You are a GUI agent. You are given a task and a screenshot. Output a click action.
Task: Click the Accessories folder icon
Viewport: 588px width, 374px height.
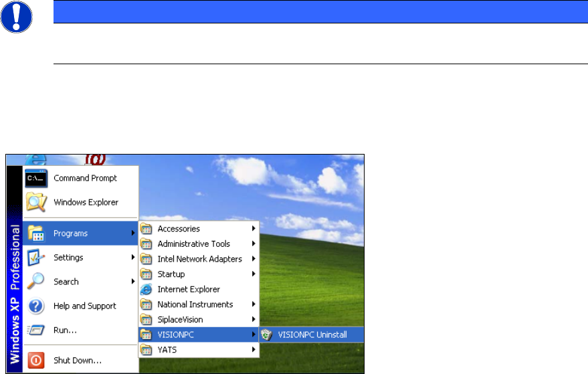146,228
